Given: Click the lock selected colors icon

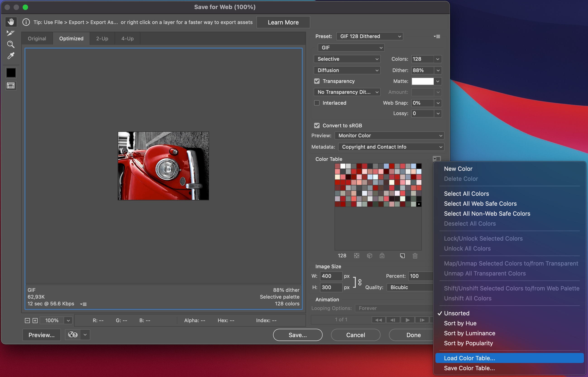Looking at the screenshot, I should 382,256.
